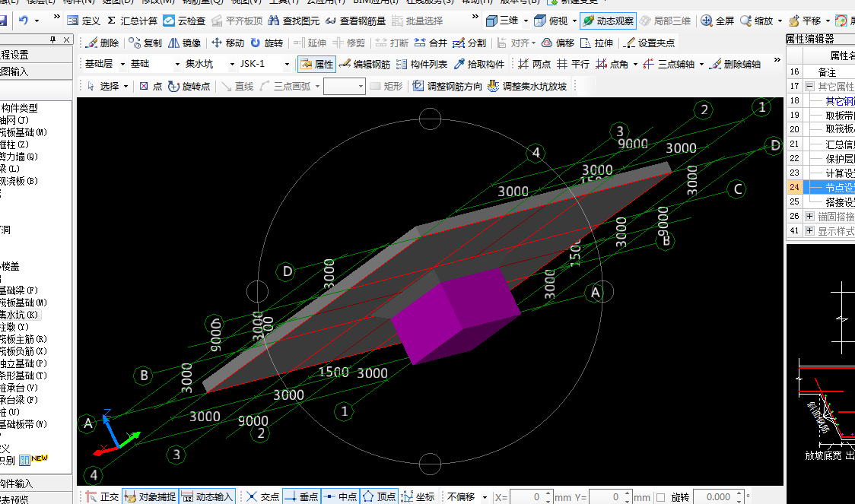Select 筏板主筋(R) in the component tree
This screenshot has height=504, width=855.
23,339
